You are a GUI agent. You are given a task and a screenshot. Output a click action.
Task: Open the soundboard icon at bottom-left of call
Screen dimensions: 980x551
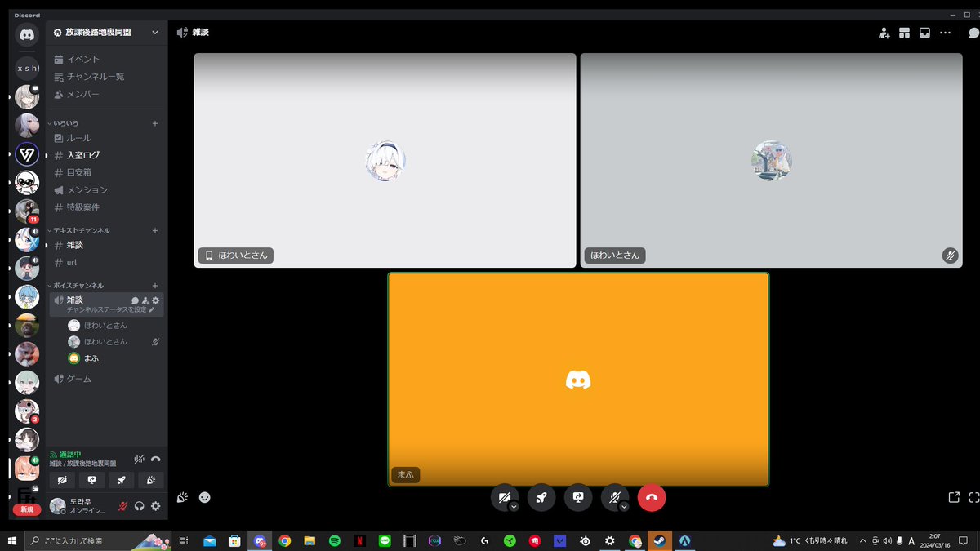click(x=183, y=496)
